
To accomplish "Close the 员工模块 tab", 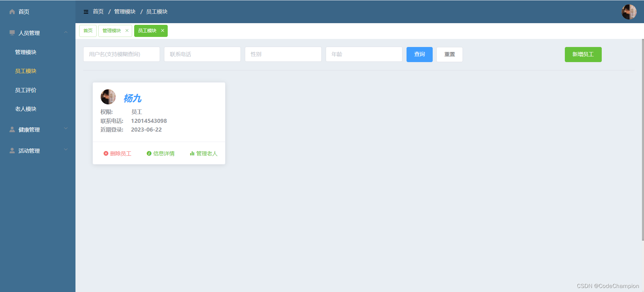I will tap(163, 31).
